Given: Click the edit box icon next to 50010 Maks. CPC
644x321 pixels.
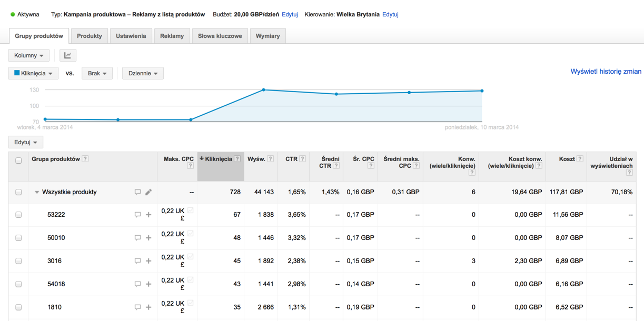Looking at the screenshot, I should tap(191, 234).
